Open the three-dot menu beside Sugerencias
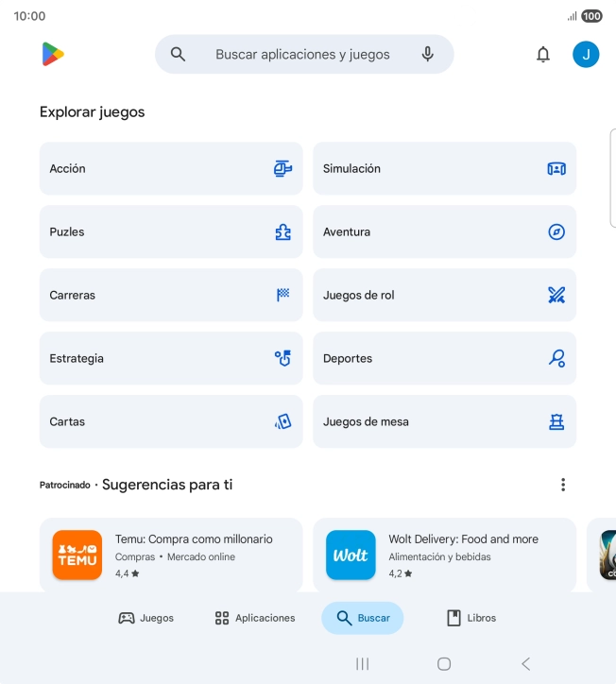Viewport: 616px width, 684px height. (x=563, y=485)
